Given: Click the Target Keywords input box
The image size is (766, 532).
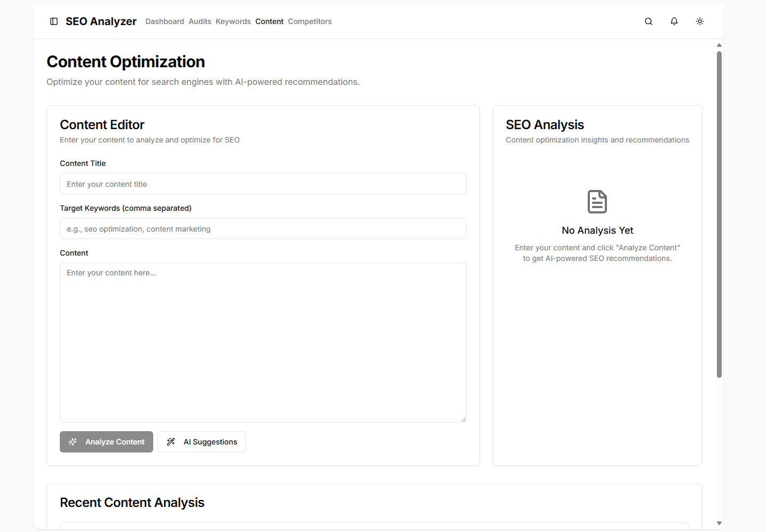Looking at the screenshot, I should (x=263, y=229).
